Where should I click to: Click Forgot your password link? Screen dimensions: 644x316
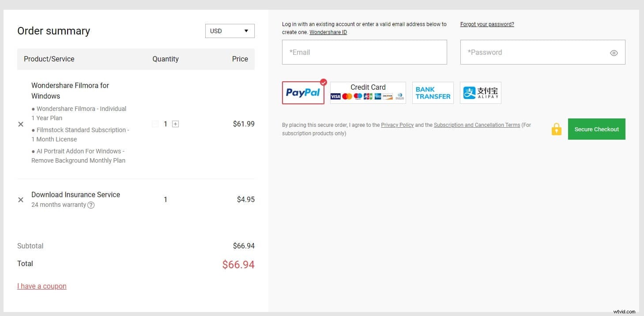pyautogui.click(x=487, y=24)
